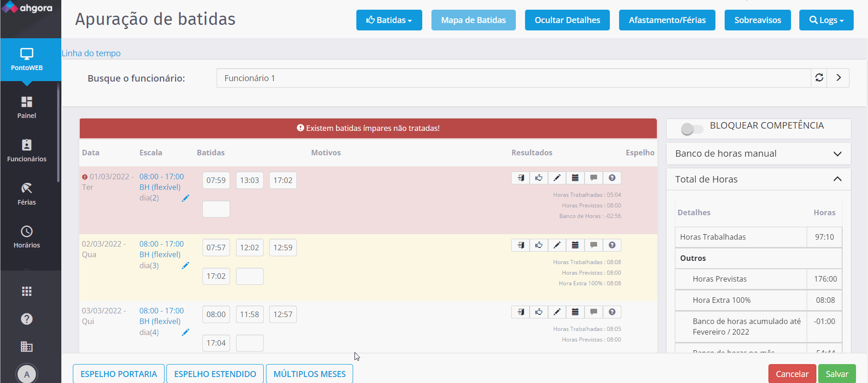Click the comment icon for 03/03/2022
This screenshot has width=868, height=383.
click(594, 312)
